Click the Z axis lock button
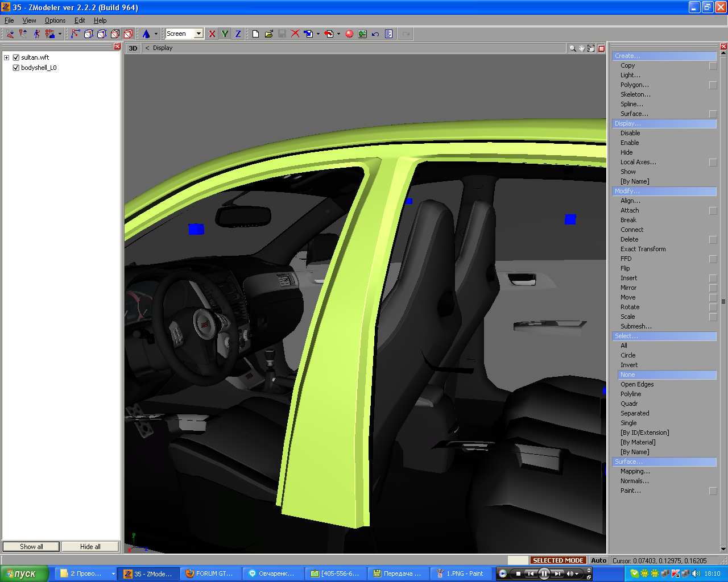 click(238, 34)
